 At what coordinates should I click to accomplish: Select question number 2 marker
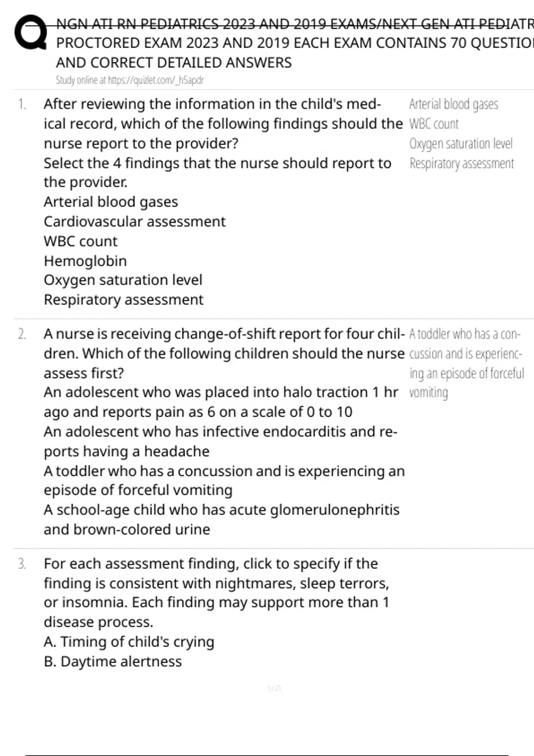click(x=22, y=334)
